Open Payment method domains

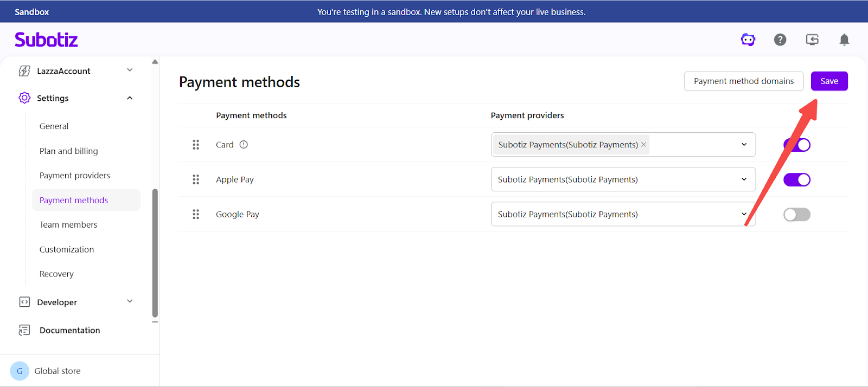click(x=743, y=81)
